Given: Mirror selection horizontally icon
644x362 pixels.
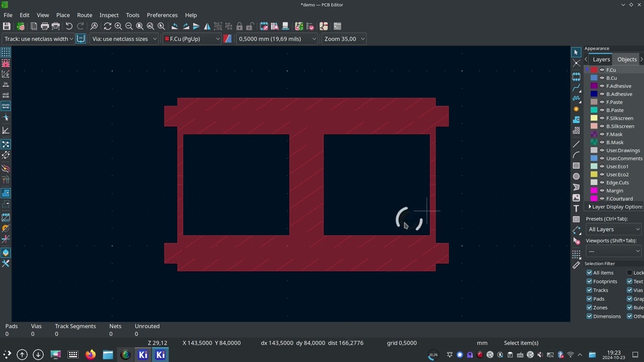Looking at the screenshot, I should pos(207,26).
